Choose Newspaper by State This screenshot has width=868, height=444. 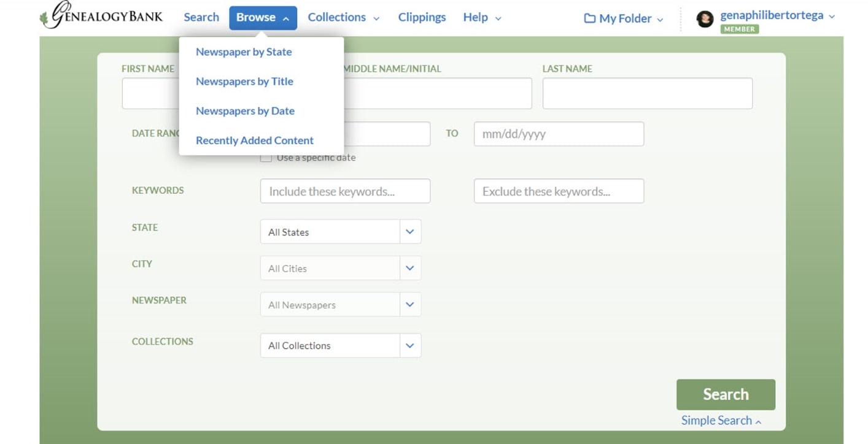click(244, 52)
